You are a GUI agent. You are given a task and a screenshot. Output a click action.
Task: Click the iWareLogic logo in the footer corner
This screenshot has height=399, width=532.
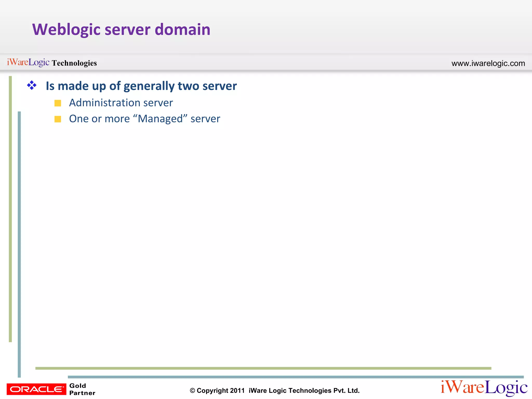[x=484, y=388]
